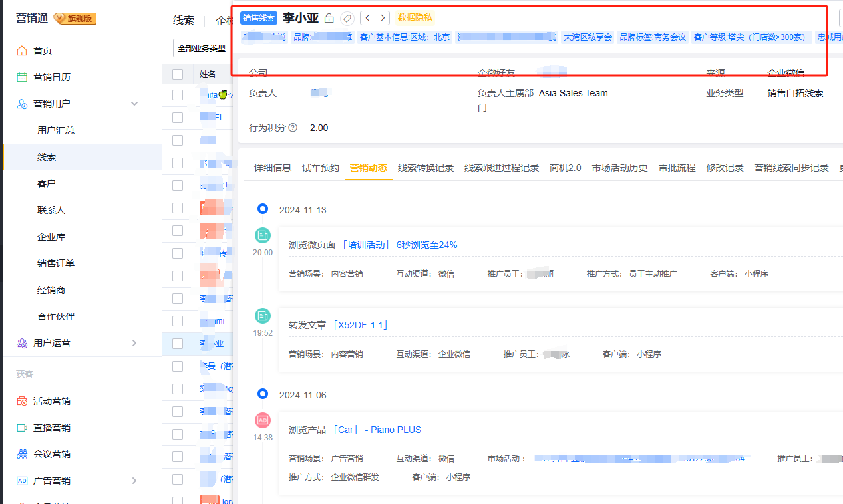Click the 首页 home icon in sidebar

(22, 51)
